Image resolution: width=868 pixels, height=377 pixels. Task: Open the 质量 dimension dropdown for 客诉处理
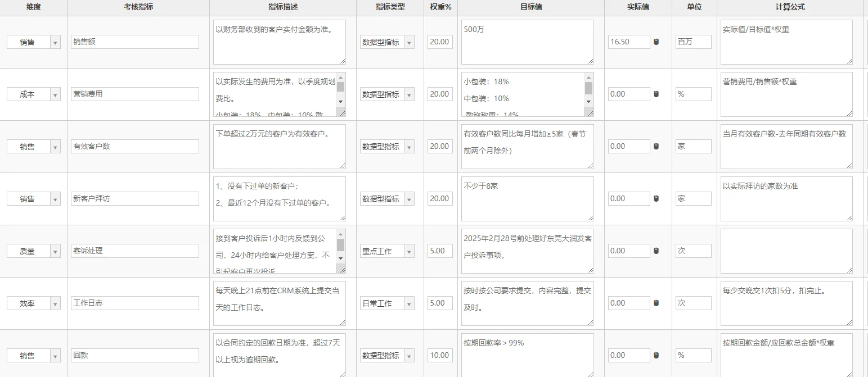(55, 251)
